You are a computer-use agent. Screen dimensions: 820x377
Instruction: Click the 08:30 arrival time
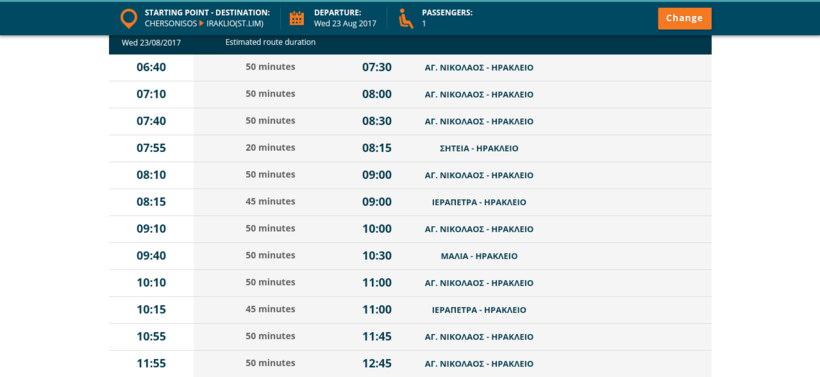click(x=377, y=121)
